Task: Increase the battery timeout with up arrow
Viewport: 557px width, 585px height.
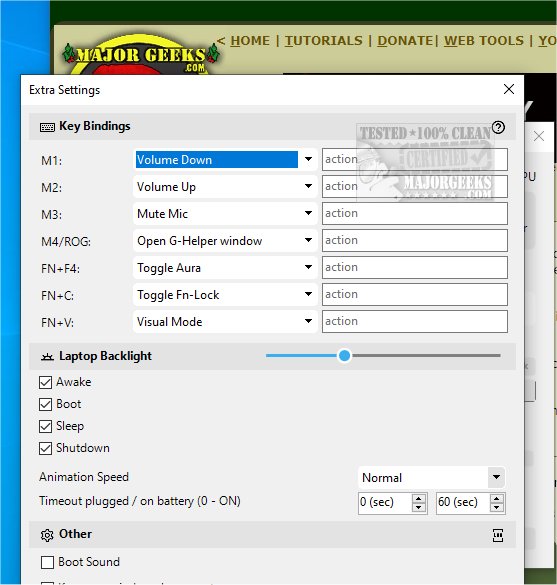Action: click(x=497, y=498)
